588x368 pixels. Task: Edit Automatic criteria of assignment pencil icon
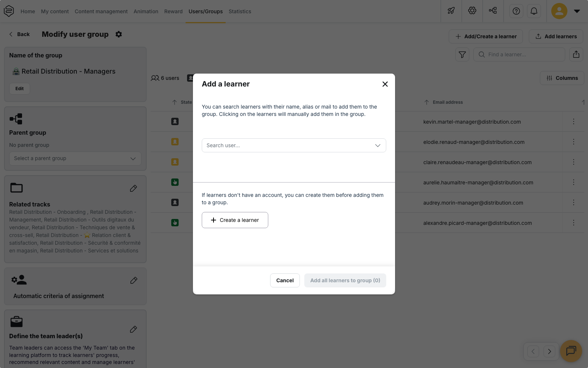click(134, 280)
